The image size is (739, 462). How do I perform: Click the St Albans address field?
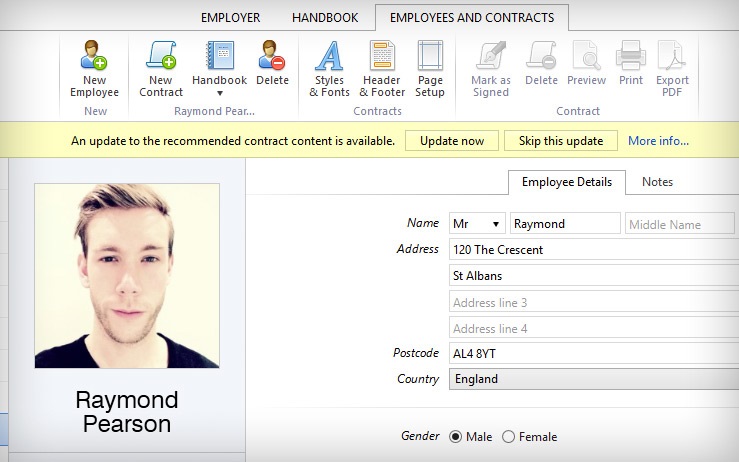tap(594, 275)
